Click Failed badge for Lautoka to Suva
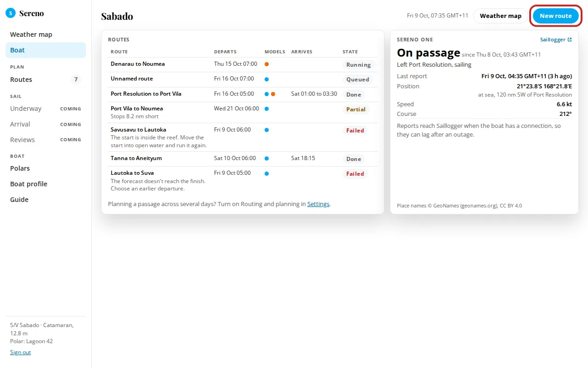Screen dimensions: 588x368 click(355, 174)
